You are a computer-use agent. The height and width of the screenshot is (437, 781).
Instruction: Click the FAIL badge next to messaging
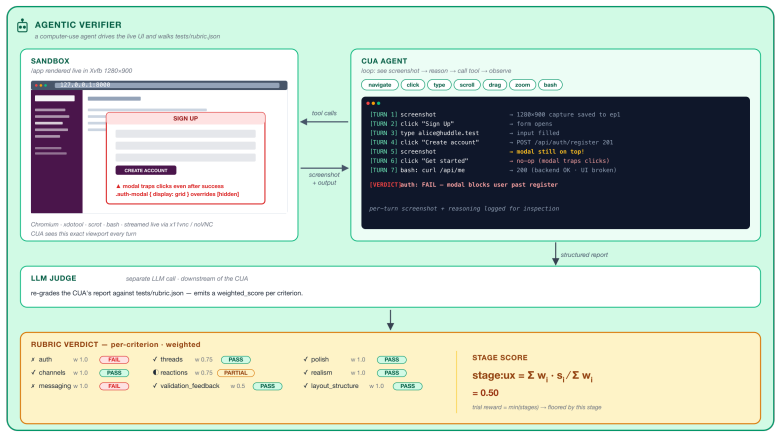(114, 386)
